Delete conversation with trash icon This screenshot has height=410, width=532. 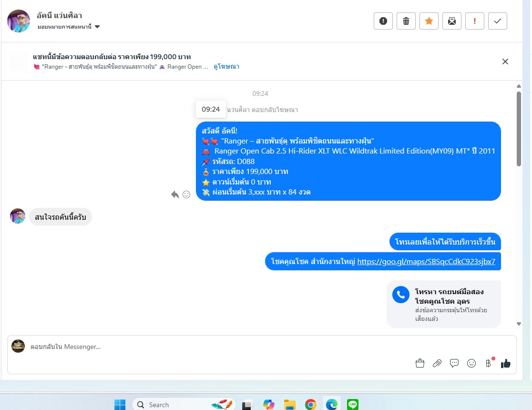click(x=406, y=21)
